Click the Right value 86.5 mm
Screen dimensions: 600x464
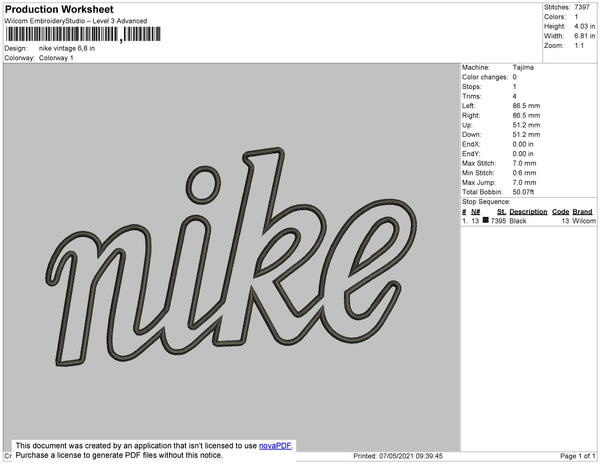point(527,115)
